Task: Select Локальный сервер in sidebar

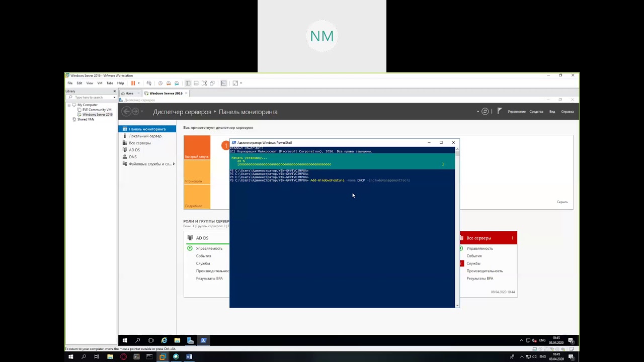Action: tap(147, 136)
